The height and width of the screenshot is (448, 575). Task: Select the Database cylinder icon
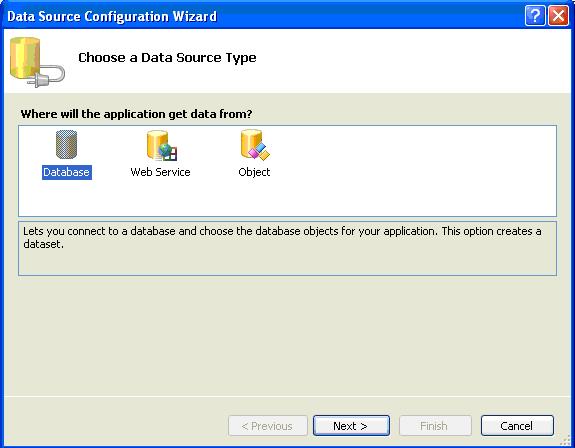click(x=66, y=144)
